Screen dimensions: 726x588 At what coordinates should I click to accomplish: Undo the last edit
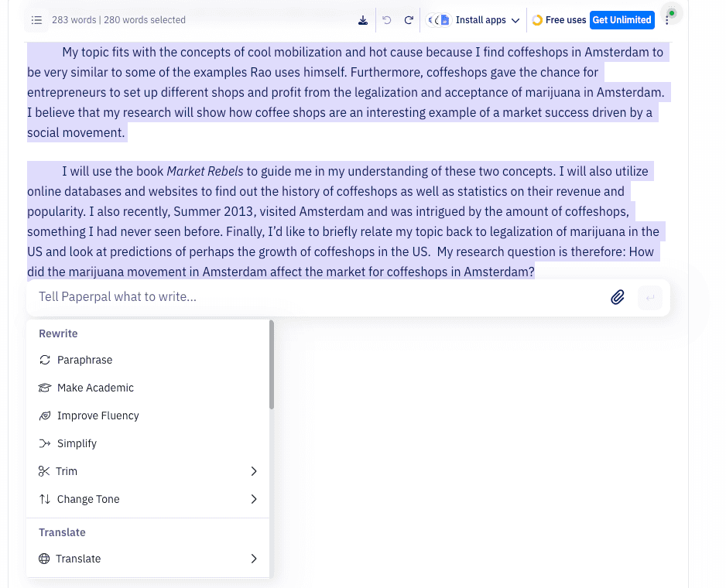(x=387, y=20)
